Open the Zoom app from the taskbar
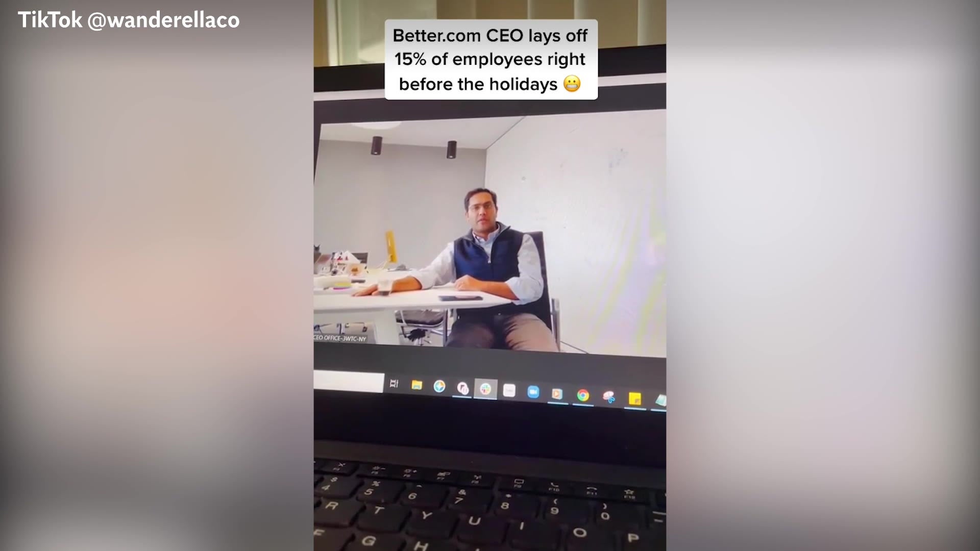The height and width of the screenshot is (551, 980). pyautogui.click(x=533, y=392)
